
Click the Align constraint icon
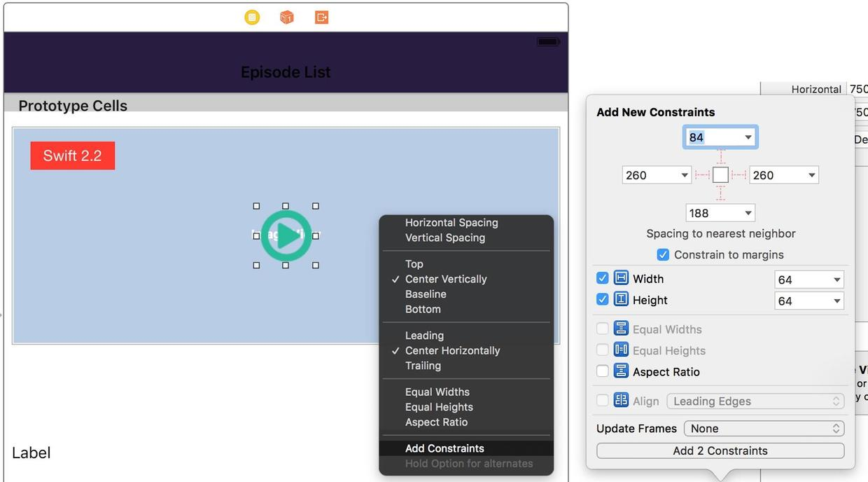click(x=621, y=401)
